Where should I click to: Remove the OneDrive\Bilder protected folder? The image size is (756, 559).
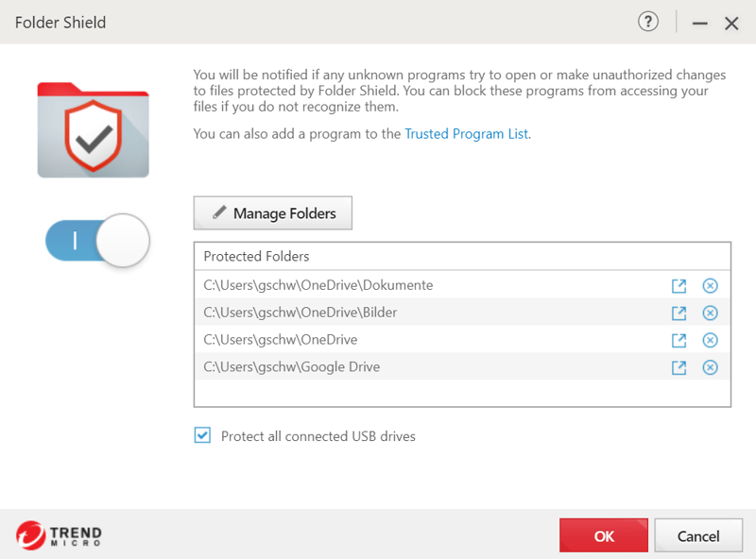[x=710, y=313]
